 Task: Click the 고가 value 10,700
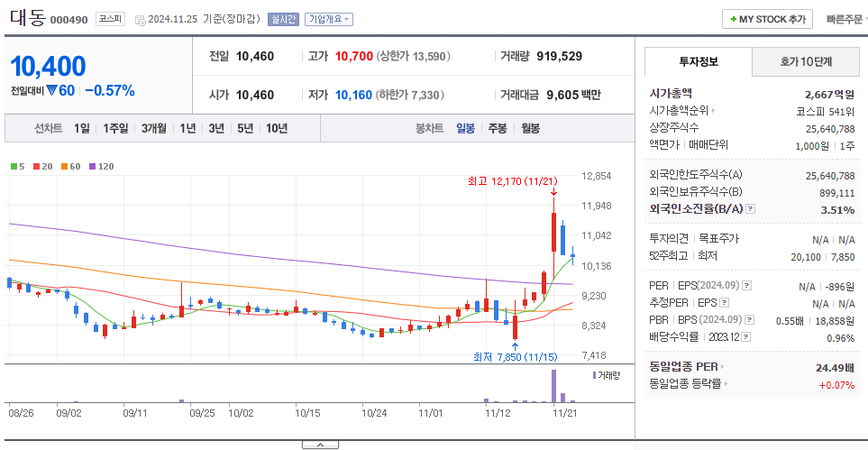point(354,56)
